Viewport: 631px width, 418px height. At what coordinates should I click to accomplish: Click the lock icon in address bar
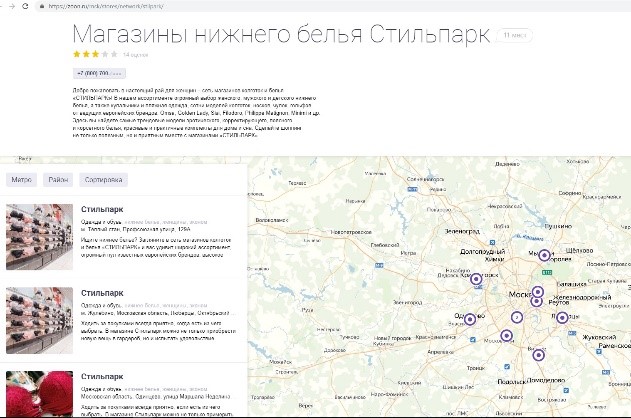41,6
